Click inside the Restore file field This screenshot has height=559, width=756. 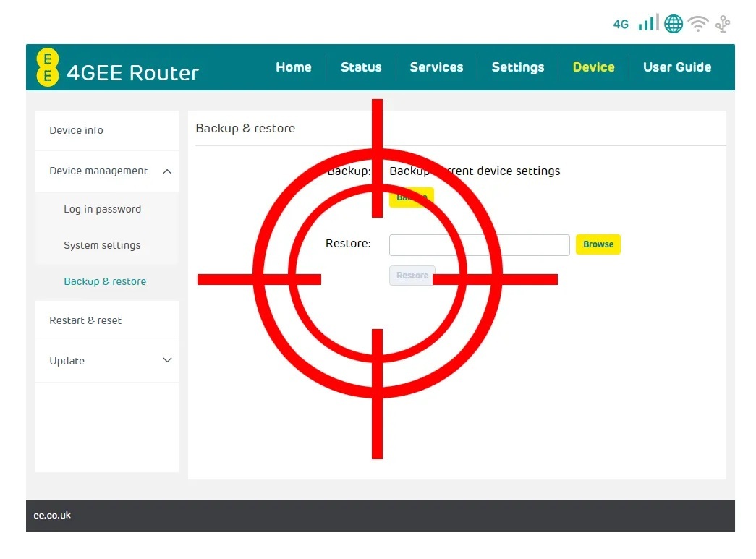click(479, 244)
